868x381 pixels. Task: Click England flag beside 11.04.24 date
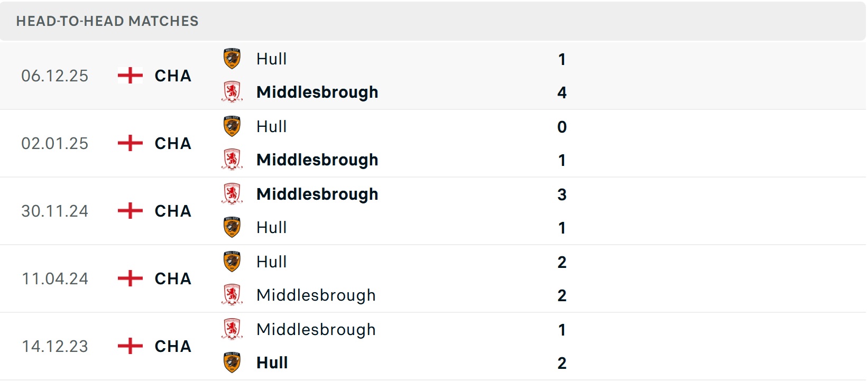[130, 278]
